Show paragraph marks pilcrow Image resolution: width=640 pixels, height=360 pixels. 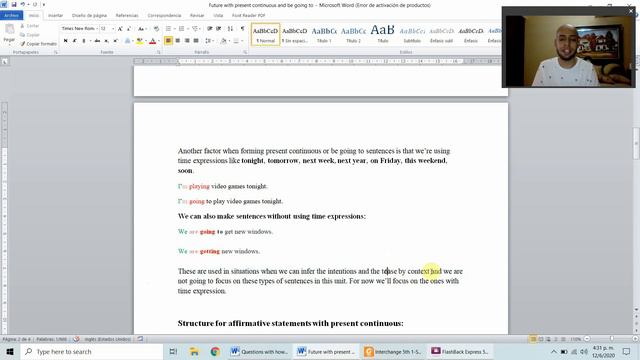pos(242,29)
